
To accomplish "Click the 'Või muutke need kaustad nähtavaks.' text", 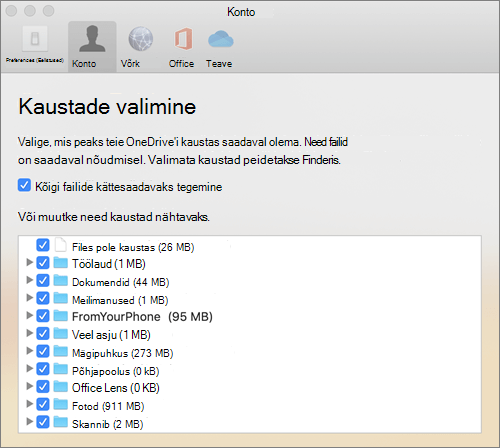I will tap(114, 217).
